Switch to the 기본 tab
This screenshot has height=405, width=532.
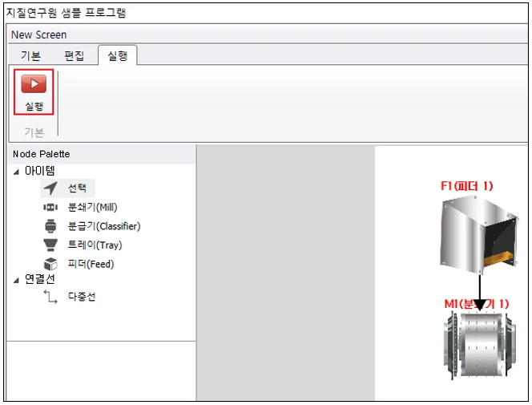click(x=31, y=55)
